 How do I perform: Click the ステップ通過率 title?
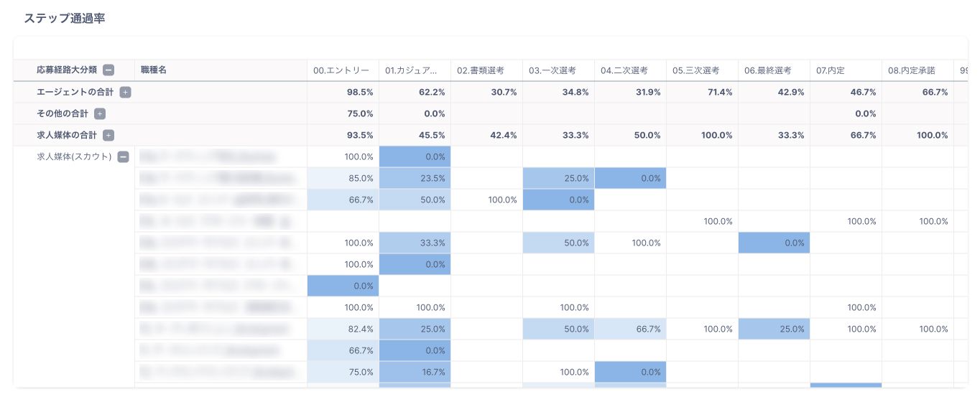[x=65, y=19]
